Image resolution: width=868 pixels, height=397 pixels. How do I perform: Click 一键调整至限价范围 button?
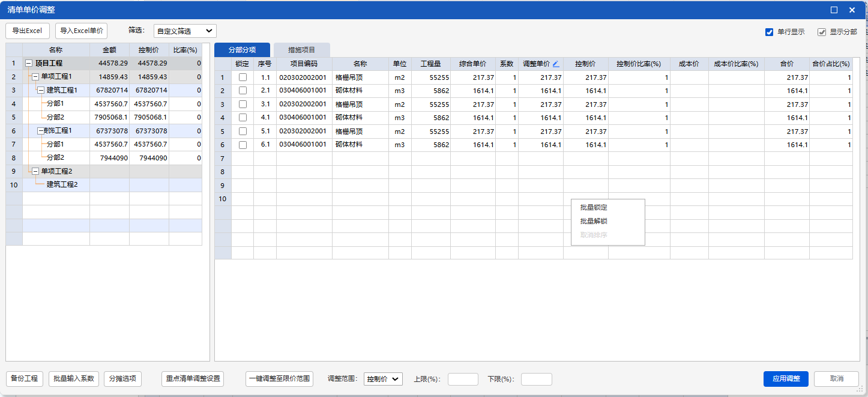tap(280, 379)
